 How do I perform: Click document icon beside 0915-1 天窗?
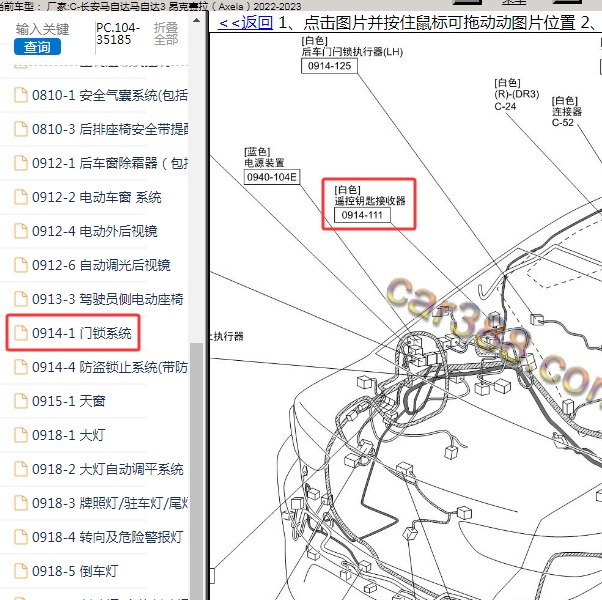pyautogui.click(x=21, y=401)
